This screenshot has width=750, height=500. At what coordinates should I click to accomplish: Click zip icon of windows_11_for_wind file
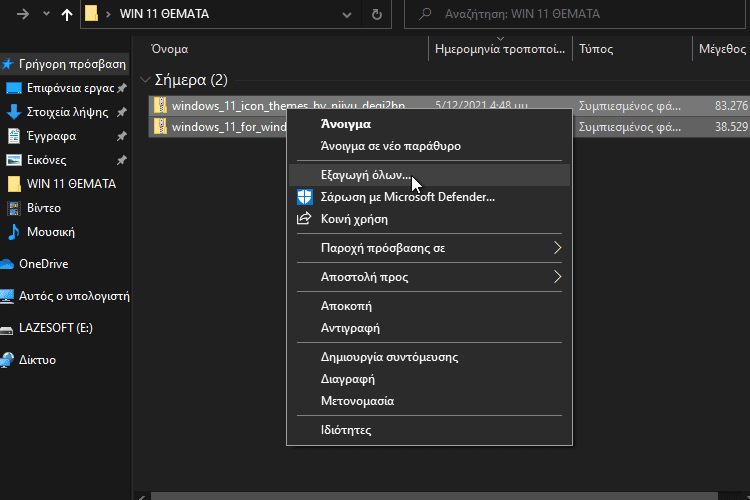(x=160, y=126)
